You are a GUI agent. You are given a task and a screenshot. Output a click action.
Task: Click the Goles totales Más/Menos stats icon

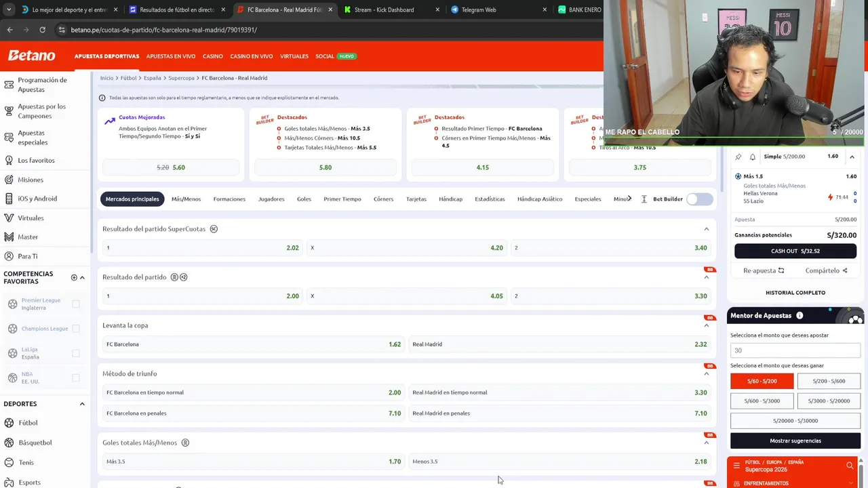(x=185, y=443)
